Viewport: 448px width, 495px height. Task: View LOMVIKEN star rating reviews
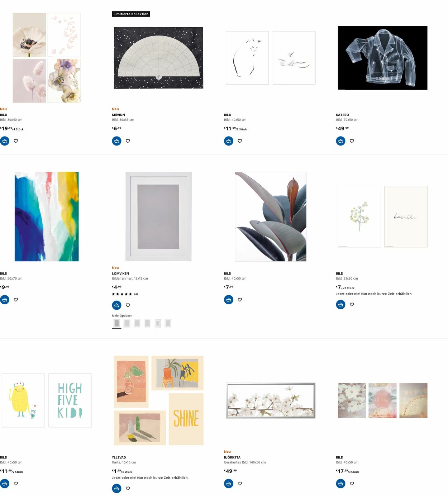[x=125, y=294]
